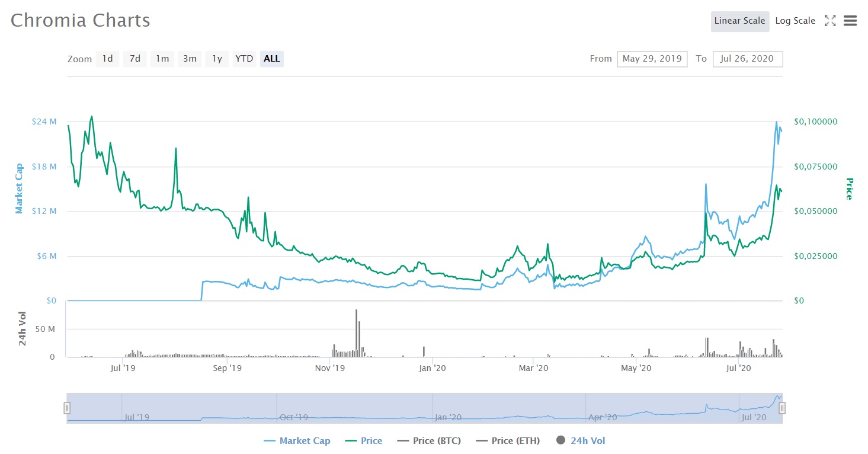Click the Jan '20 x-axis label
868x454 pixels.
click(433, 368)
